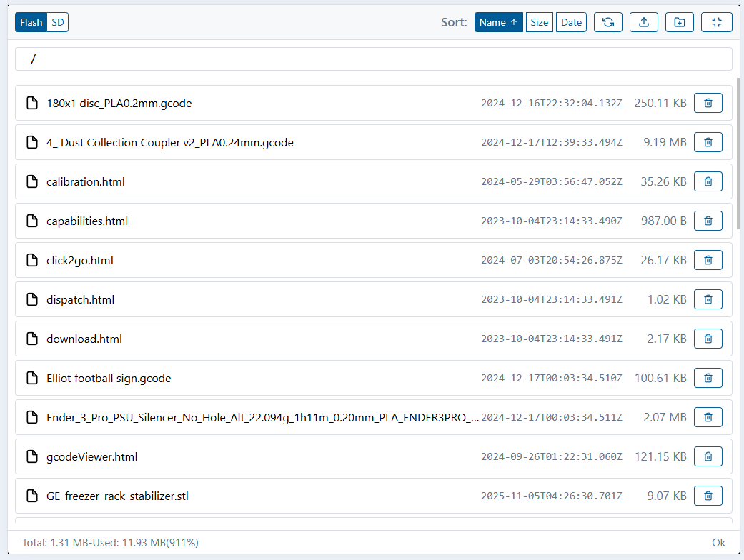Viewport: 744px width, 560px height.
Task: Click the root path field
Action: [x=373, y=59]
